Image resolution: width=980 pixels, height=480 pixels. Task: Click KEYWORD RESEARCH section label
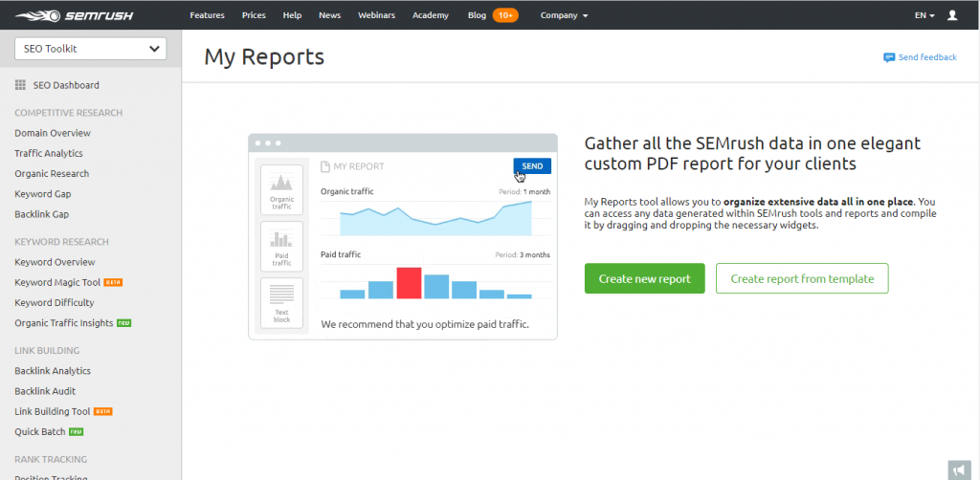pos(62,242)
